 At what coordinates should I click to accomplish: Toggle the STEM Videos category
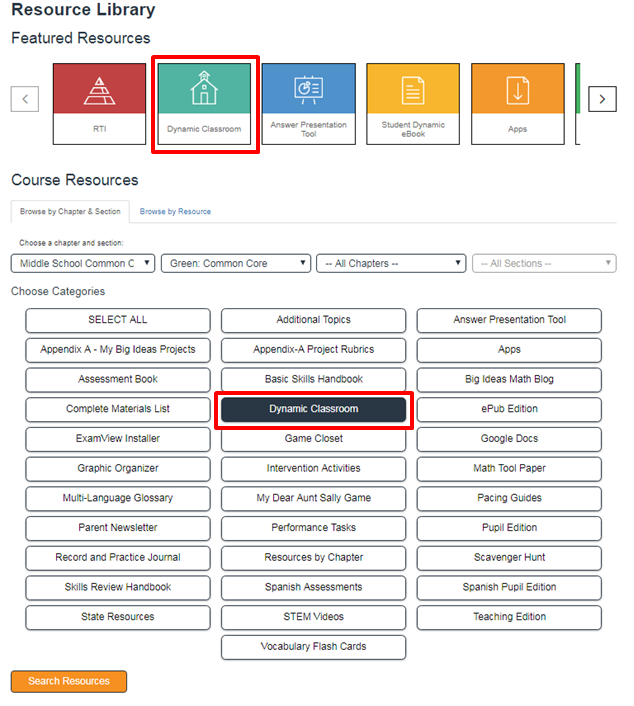point(313,617)
